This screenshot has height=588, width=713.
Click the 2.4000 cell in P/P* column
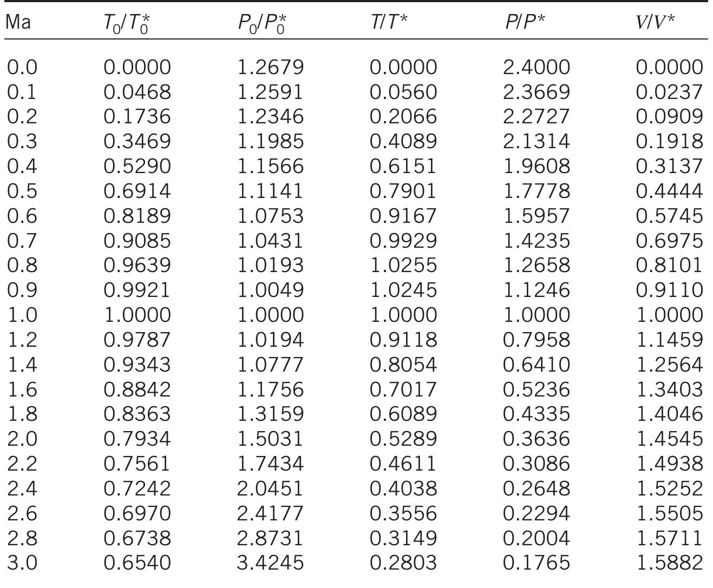click(536, 67)
